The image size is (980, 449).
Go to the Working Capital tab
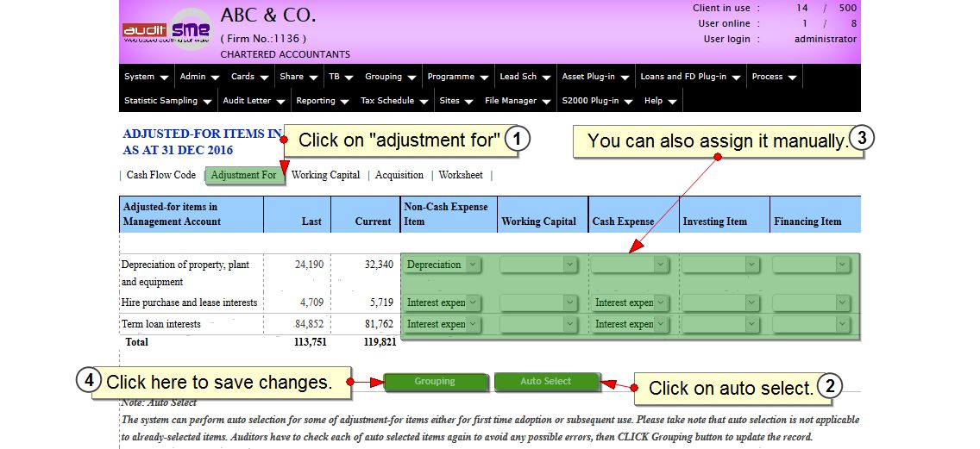pos(326,175)
